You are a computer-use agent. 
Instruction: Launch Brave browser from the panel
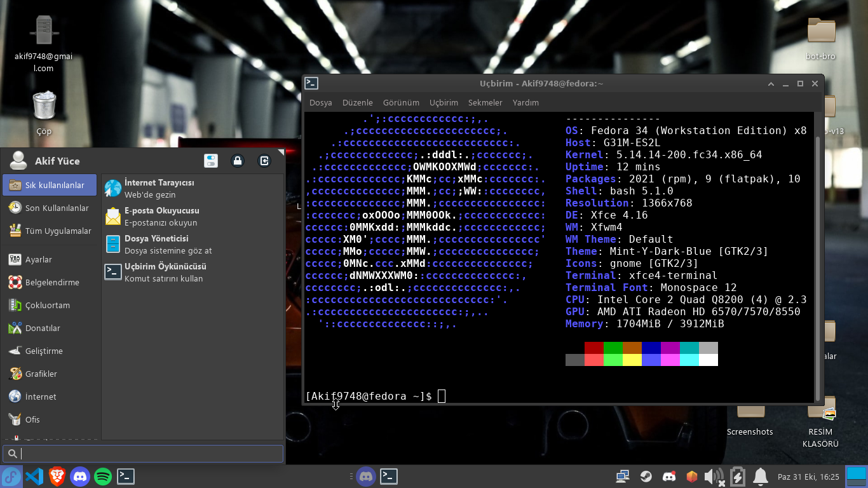click(57, 476)
